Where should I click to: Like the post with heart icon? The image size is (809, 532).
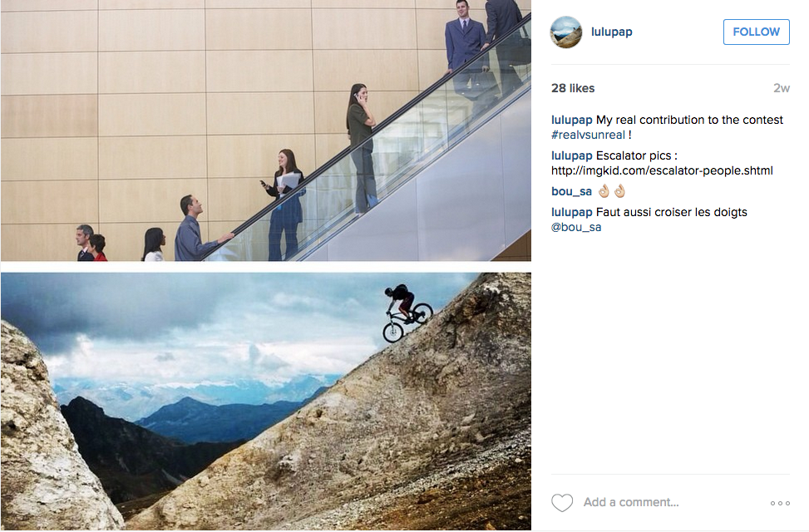point(562,503)
